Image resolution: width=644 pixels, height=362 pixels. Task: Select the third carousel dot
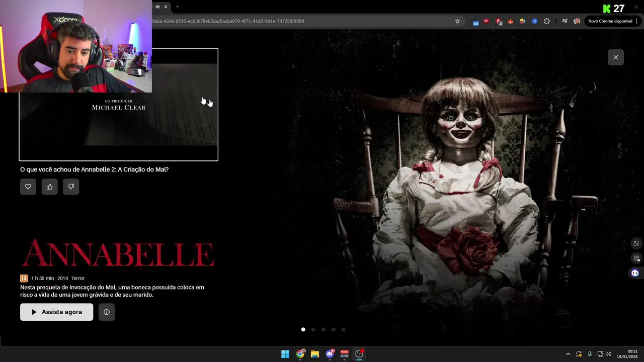click(x=323, y=329)
